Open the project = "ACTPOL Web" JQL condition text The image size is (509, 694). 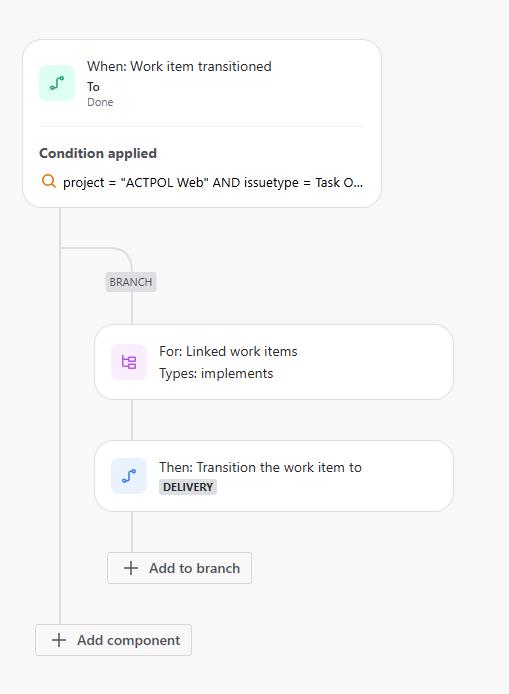[213, 182]
